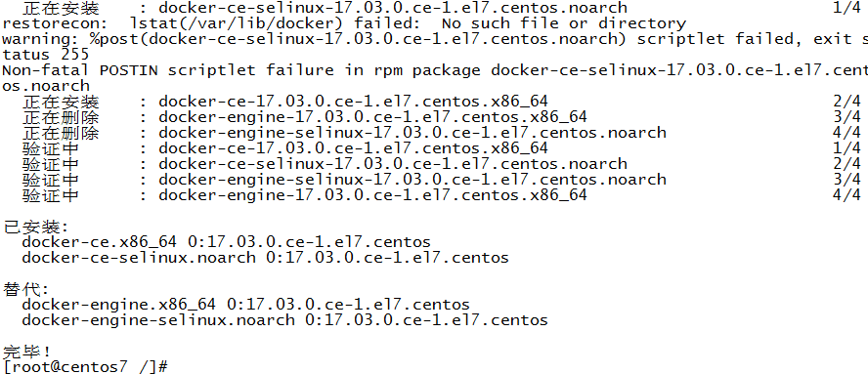Image resolution: width=868 pixels, height=374 pixels.
Task: Click the '替代:' heading
Action: click(x=26, y=289)
